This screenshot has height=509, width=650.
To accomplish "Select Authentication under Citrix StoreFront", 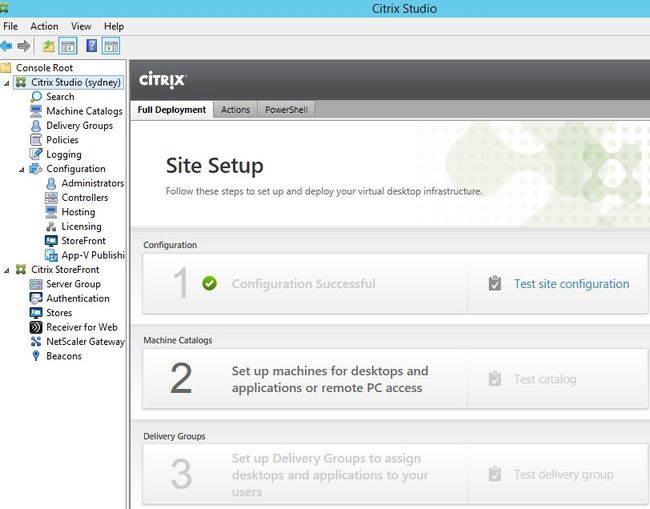I will click(78, 298).
